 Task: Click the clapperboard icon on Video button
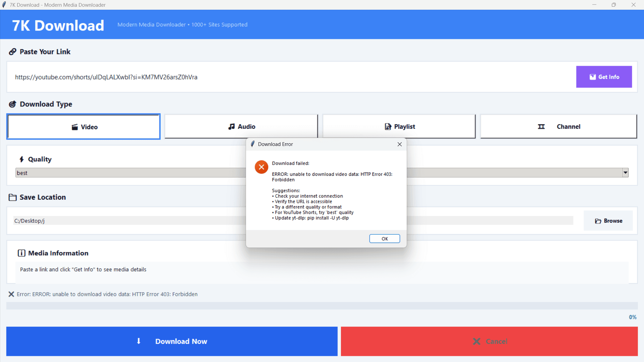(x=75, y=127)
